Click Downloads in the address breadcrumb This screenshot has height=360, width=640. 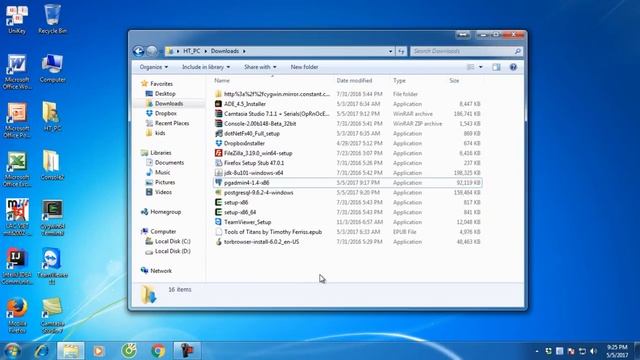coord(224,51)
